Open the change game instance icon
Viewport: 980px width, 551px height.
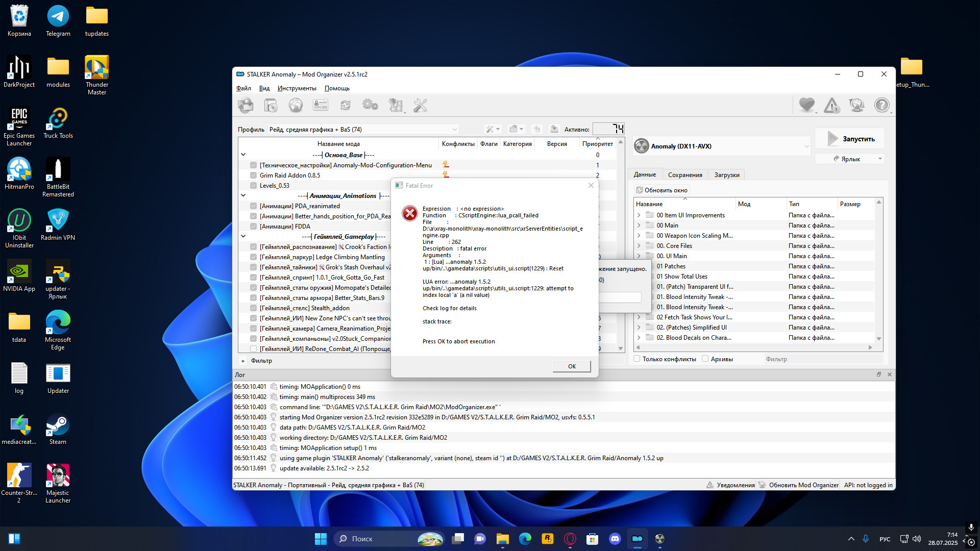pos(246,106)
